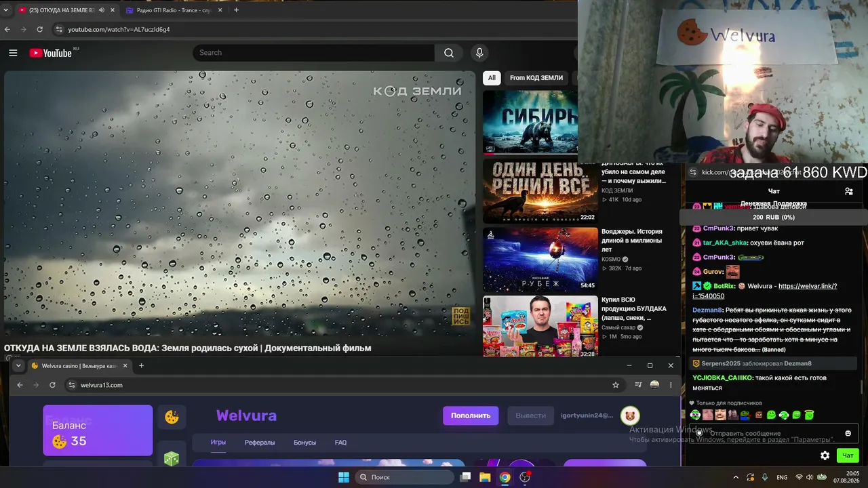Click the Баланс 35 balance card
This screenshot has height=488, width=868.
[x=98, y=430]
